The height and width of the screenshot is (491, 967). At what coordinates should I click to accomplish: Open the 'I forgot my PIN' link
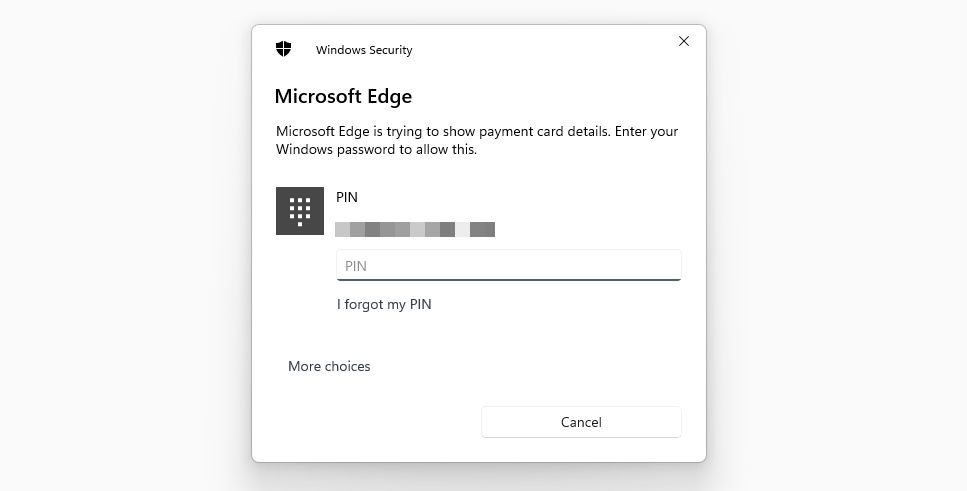point(384,304)
